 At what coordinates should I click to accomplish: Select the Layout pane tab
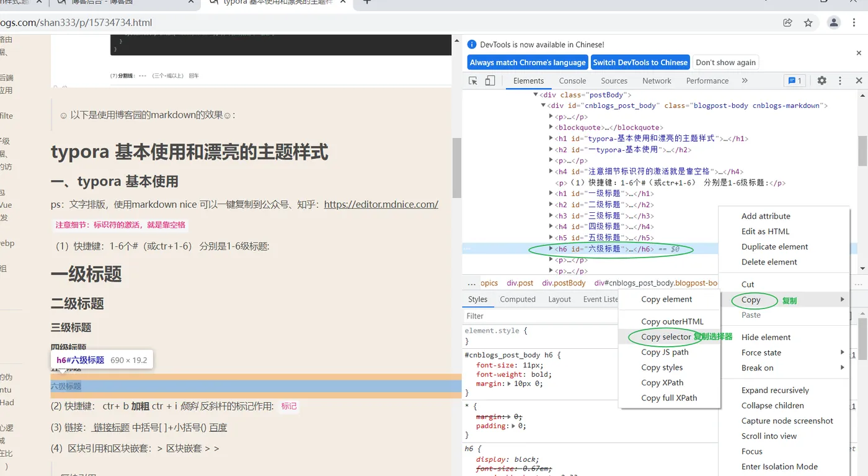[x=559, y=299]
